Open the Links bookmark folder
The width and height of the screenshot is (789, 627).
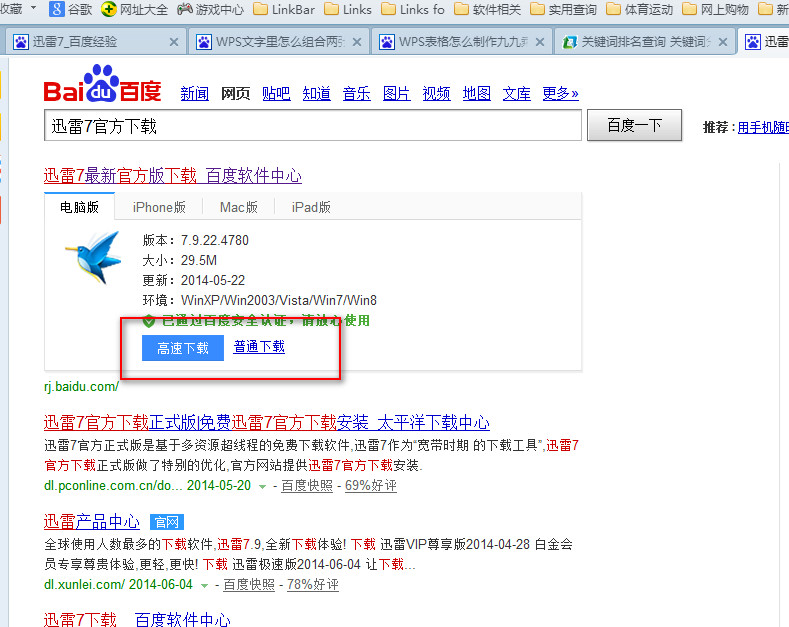(348, 9)
